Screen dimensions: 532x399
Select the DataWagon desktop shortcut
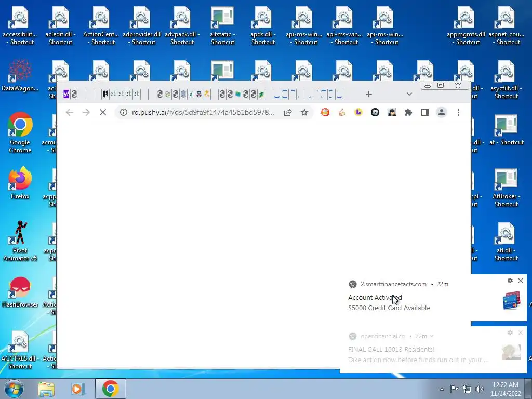click(x=20, y=75)
